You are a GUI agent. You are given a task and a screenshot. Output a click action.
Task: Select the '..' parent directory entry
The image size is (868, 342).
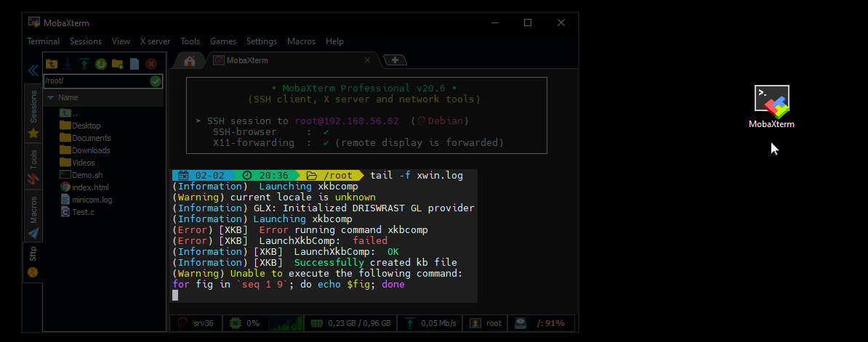(x=68, y=113)
